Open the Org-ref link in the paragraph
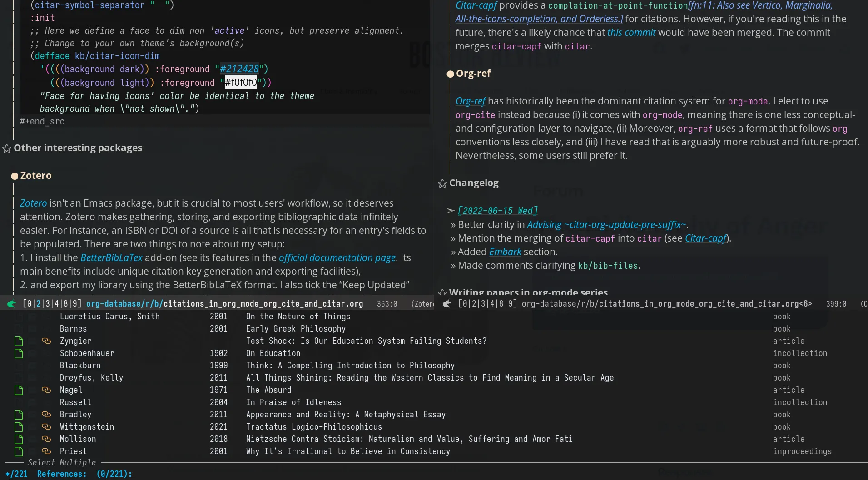868x480 pixels. click(471, 101)
